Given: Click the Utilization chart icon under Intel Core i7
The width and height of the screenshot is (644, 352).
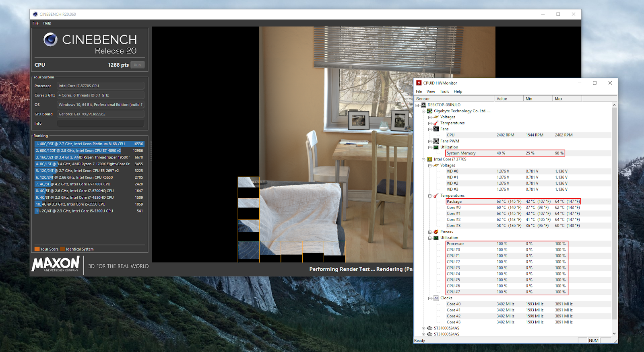Looking at the screenshot, I should (x=436, y=238).
